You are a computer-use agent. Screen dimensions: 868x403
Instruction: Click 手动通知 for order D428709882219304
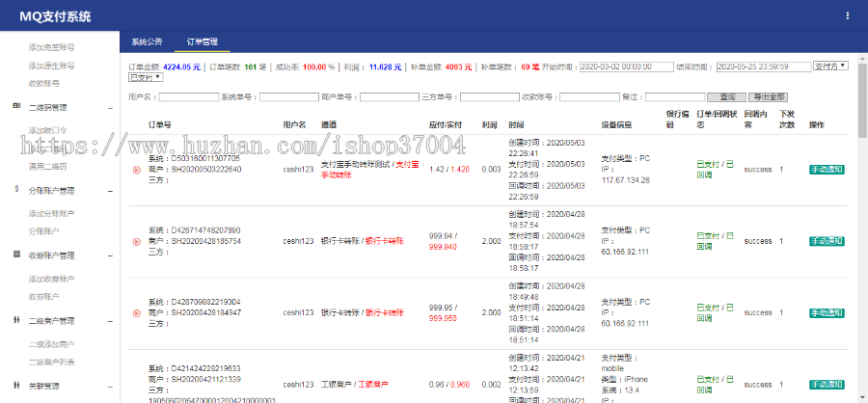click(x=827, y=312)
